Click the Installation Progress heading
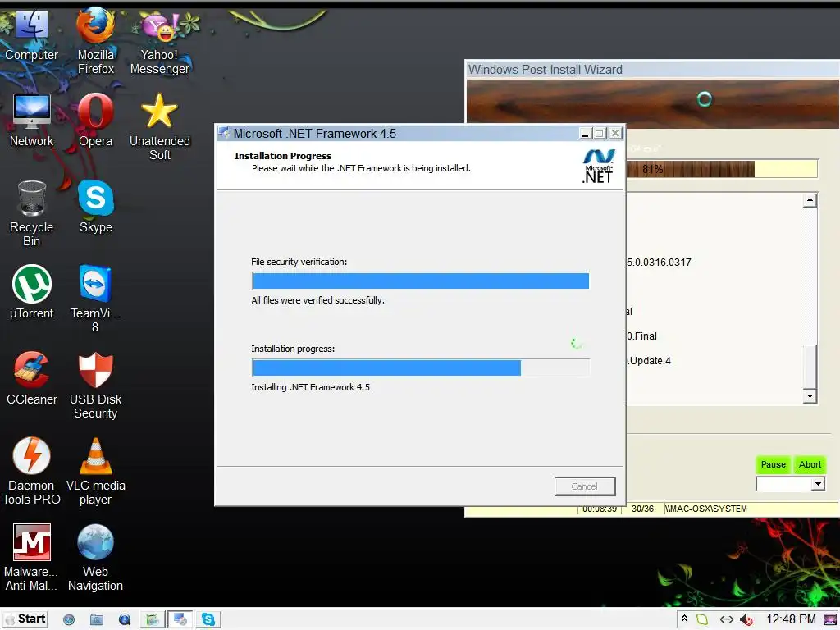Screen dimensions: 840x630 click(283, 156)
